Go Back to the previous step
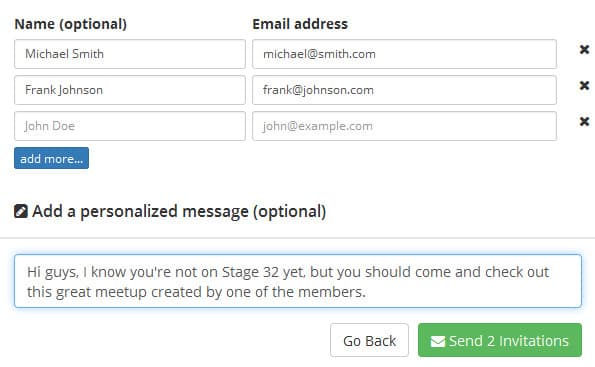Image resolution: width=595 pixels, height=367 pixels. pyautogui.click(x=369, y=340)
